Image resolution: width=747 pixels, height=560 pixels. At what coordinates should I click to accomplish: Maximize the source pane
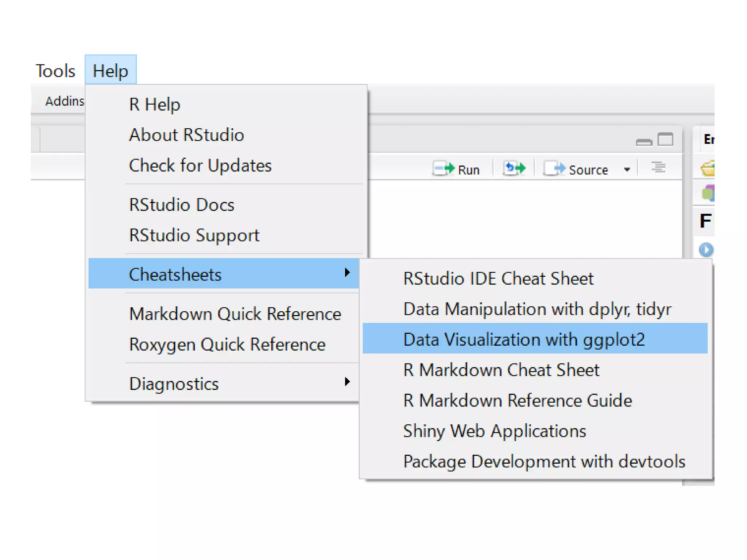(665, 140)
